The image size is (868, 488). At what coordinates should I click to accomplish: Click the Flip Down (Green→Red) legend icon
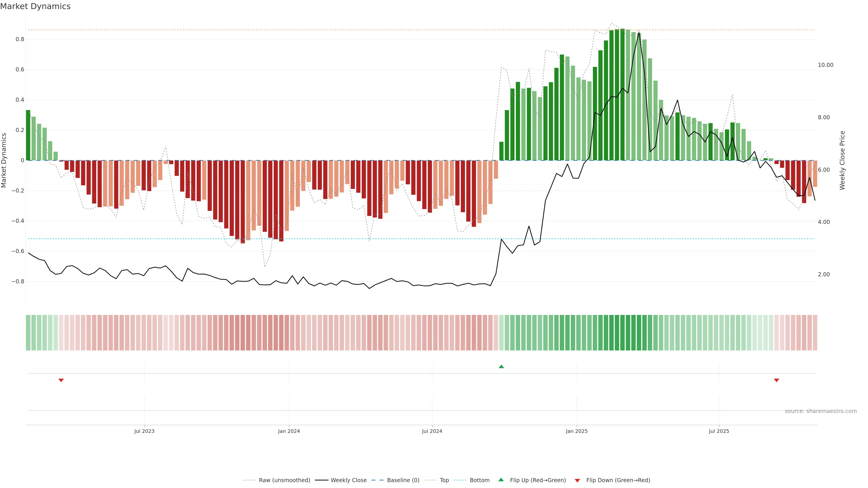[577, 480]
